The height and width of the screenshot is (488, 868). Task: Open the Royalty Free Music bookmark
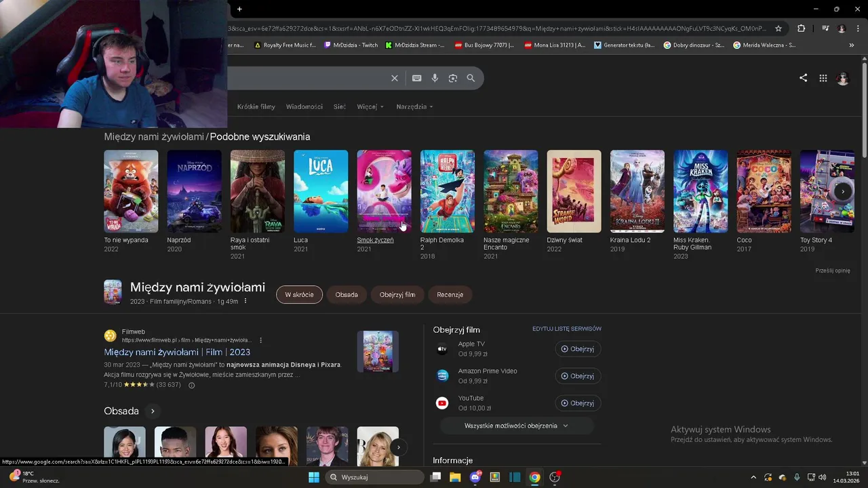pyautogui.click(x=285, y=45)
